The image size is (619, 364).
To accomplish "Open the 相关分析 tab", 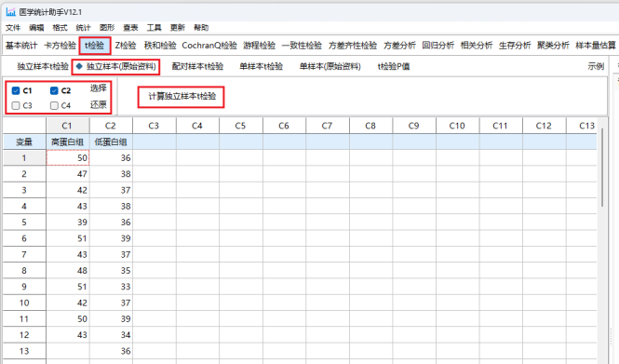I will click(476, 46).
